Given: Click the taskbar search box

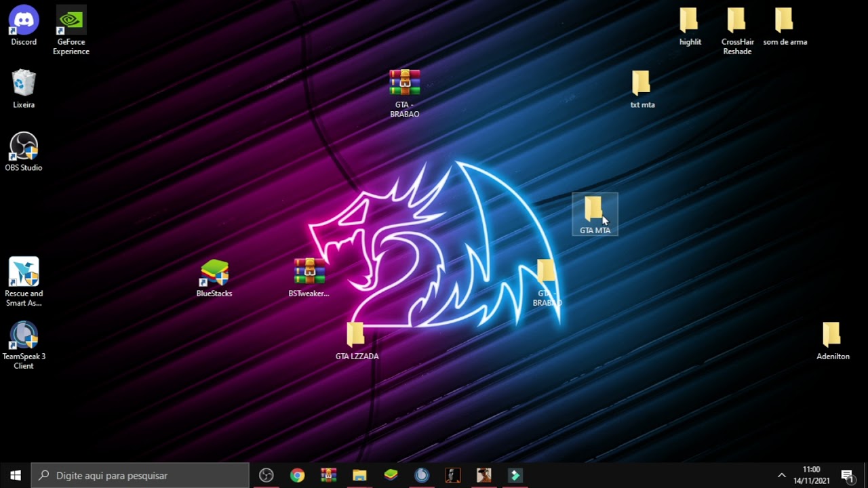Looking at the screenshot, I should pos(140,475).
